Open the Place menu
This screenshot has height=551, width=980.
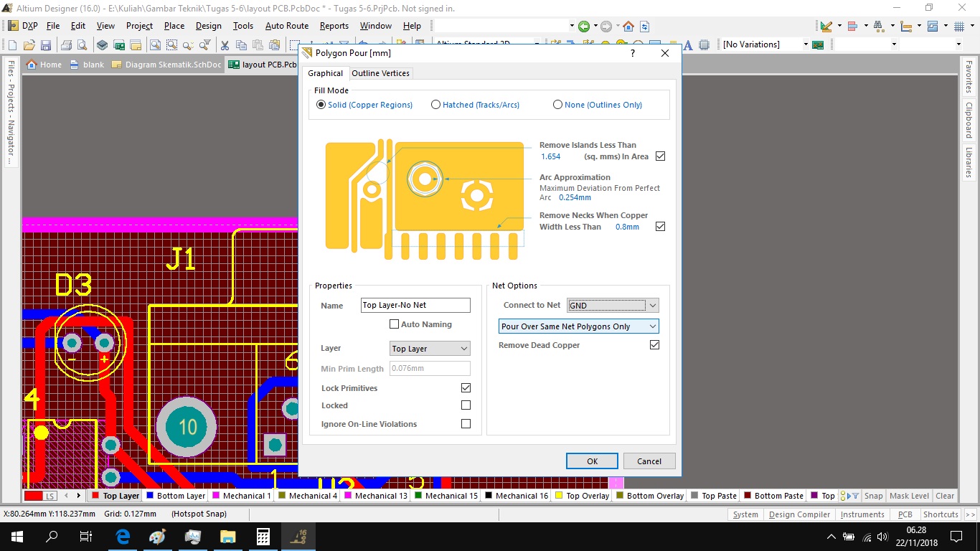pos(174,26)
